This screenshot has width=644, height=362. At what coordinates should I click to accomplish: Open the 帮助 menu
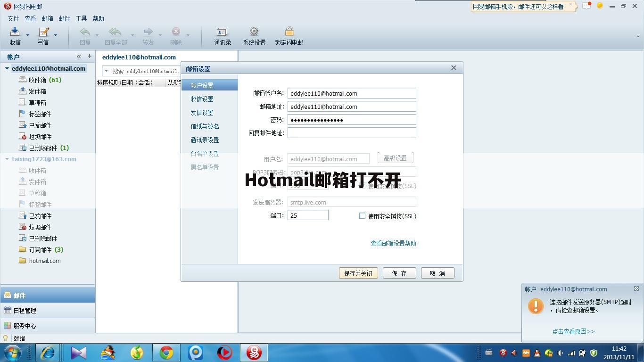click(98, 18)
